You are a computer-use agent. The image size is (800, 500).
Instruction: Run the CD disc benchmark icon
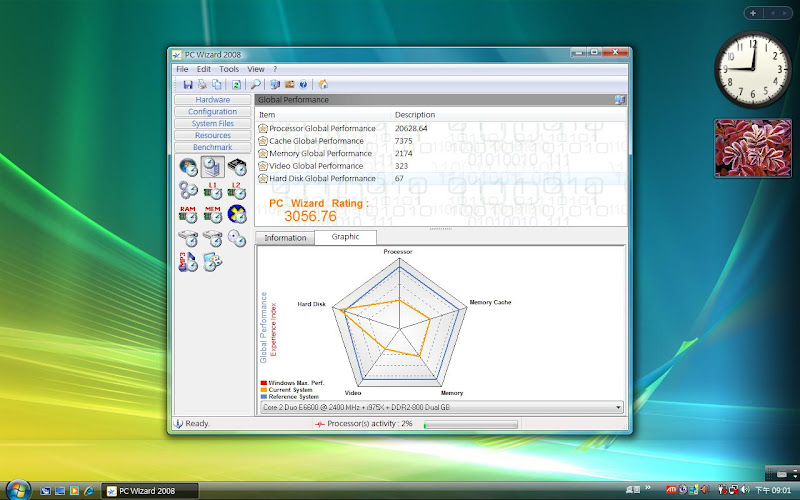(x=237, y=238)
